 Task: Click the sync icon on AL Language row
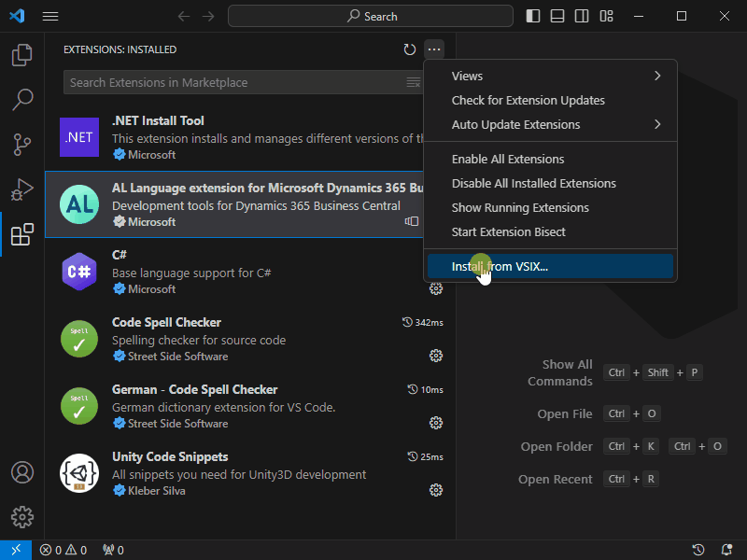(412, 221)
